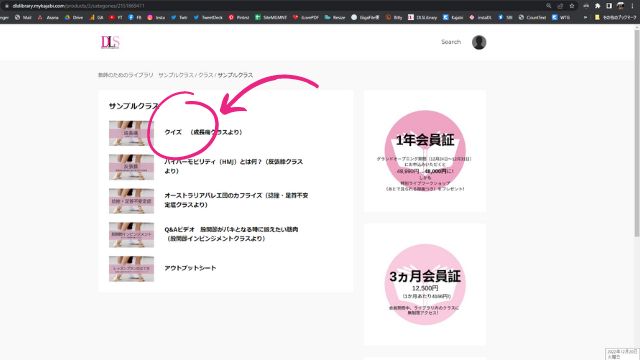Open the Bitly bookmark
Viewport: 640px width, 360px height.
(394, 18)
